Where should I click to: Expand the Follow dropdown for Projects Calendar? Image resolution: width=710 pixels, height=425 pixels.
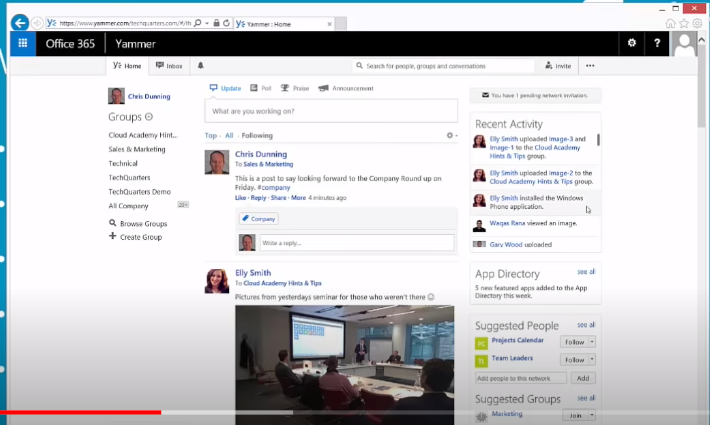(x=592, y=342)
